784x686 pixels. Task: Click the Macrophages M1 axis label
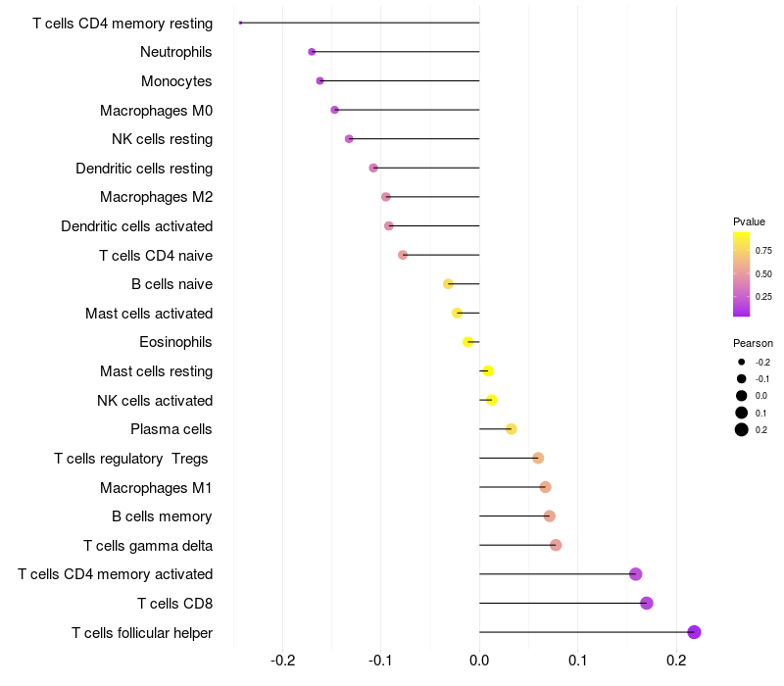click(x=156, y=487)
